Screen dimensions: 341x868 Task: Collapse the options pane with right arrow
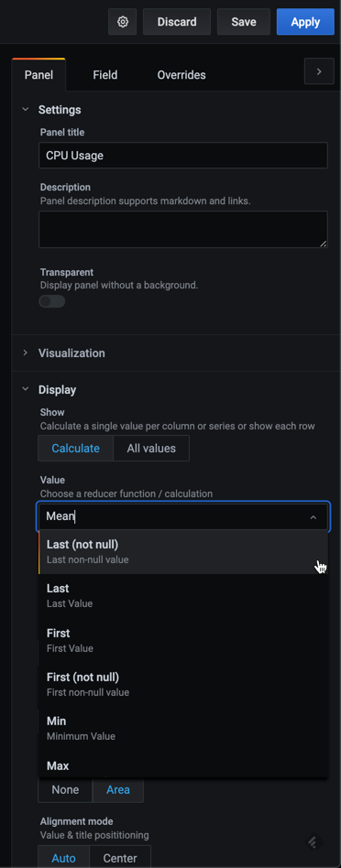[x=319, y=71]
